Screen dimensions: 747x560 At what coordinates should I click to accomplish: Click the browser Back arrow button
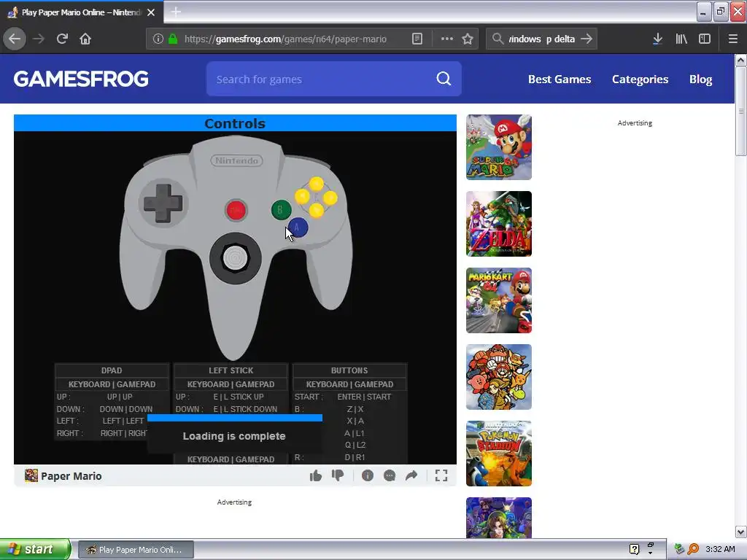click(x=15, y=39)
